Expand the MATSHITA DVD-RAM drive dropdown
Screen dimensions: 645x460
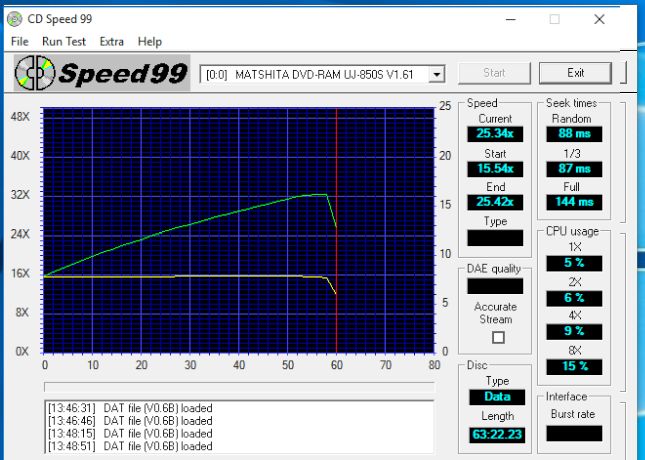click(x=436, y=74)
